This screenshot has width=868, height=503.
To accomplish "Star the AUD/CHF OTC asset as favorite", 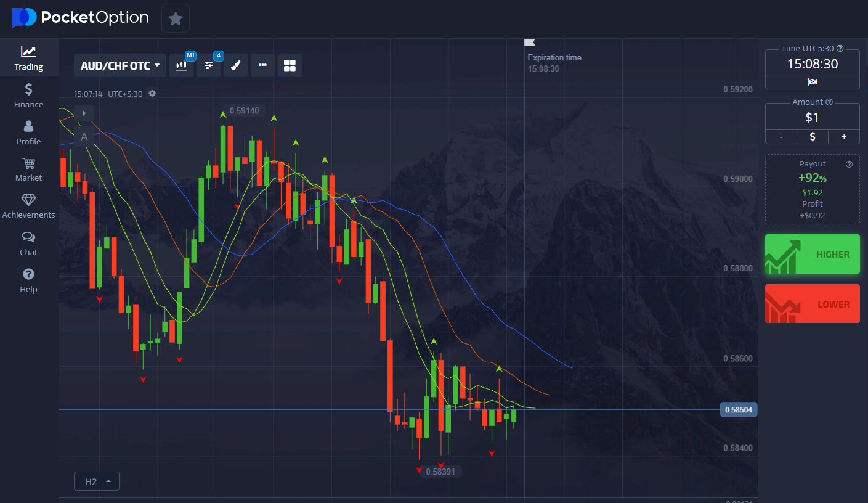I will click(x=175, y=18).
